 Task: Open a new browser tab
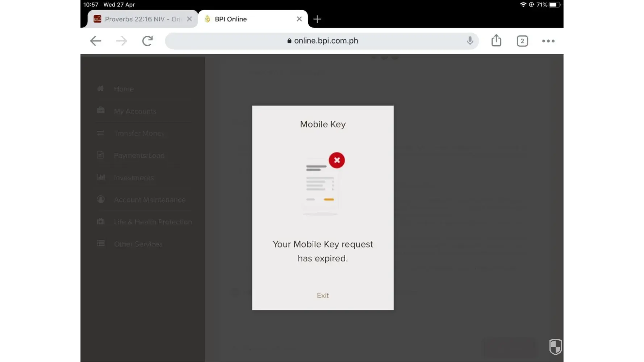coord(317,19)
